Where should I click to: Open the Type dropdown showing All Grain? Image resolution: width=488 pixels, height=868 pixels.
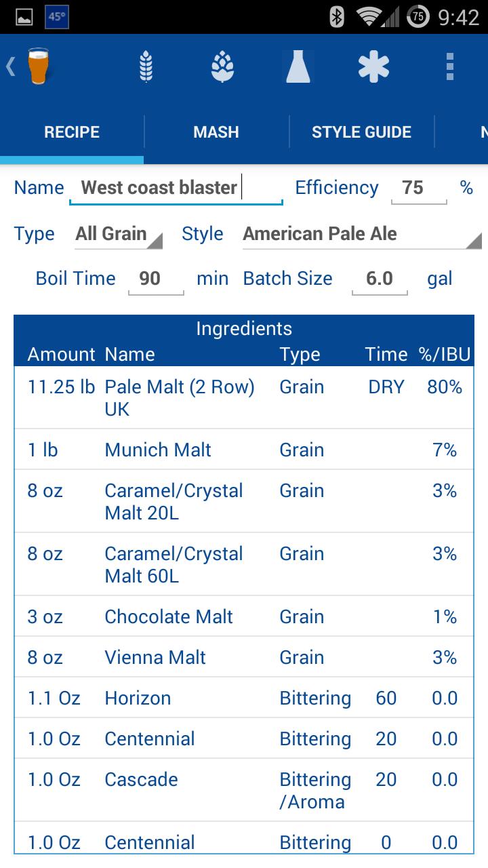(x=119, y=234)
